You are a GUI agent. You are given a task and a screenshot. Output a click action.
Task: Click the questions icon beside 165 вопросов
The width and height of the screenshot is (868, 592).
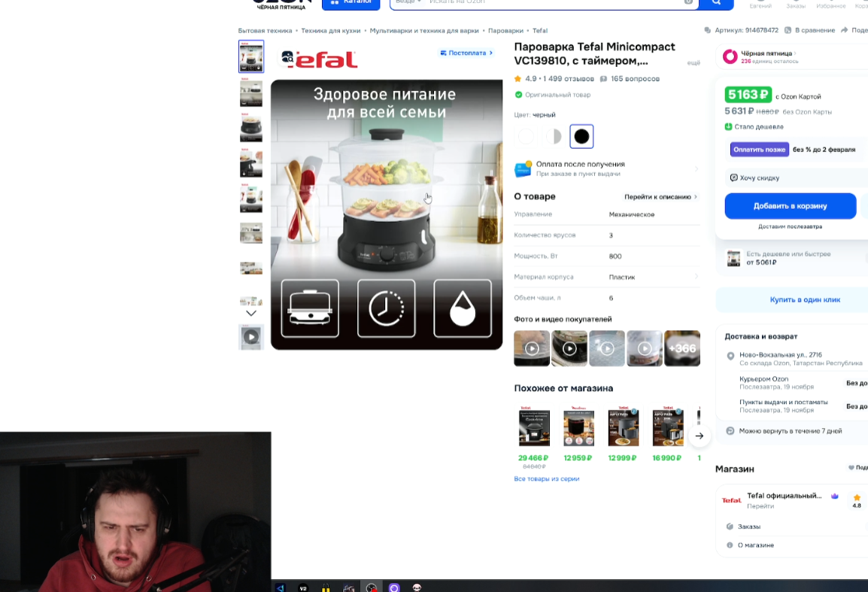pos(603,79)
